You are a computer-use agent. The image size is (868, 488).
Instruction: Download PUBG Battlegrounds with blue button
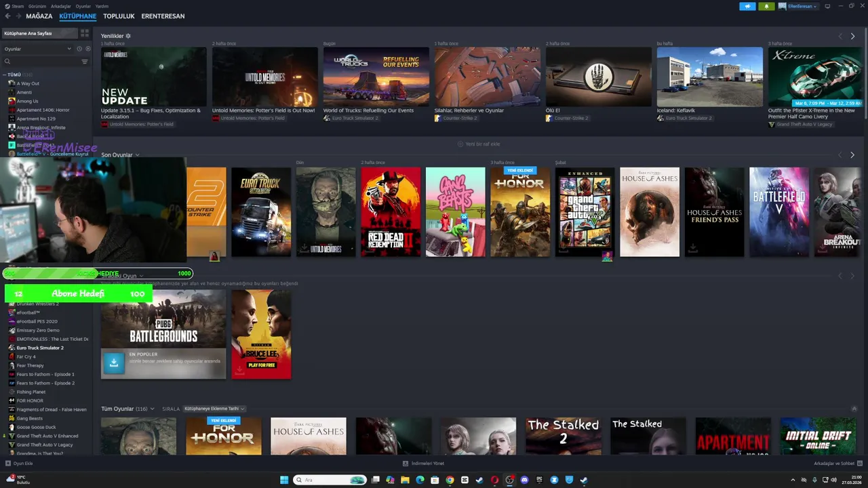[x=114, y=363]
